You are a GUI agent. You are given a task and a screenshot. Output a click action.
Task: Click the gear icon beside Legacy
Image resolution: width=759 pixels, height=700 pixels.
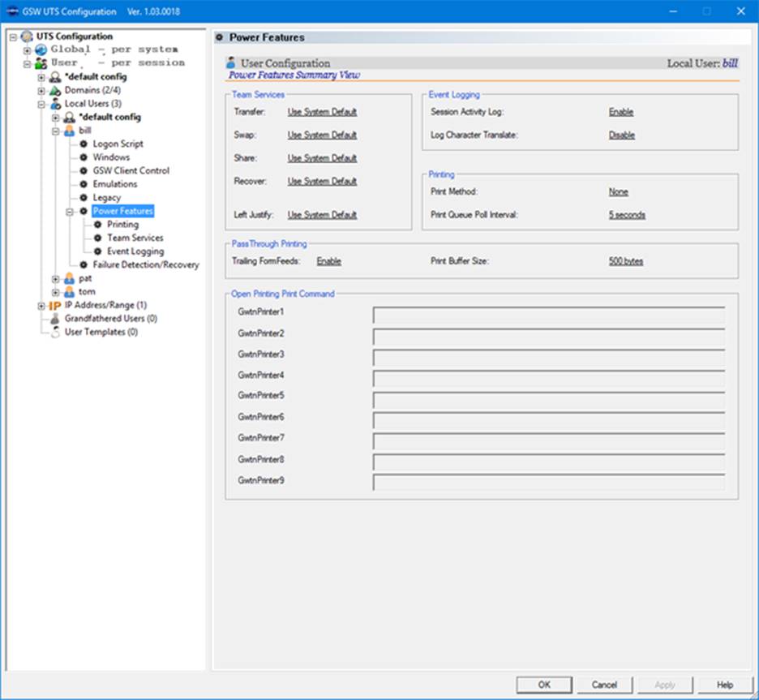(x=84, y=198)
